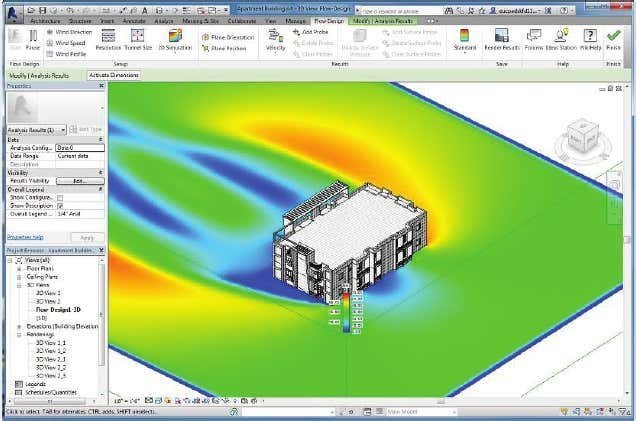The image size is (636, 421).
Task: Click the Results Visibility Edit button
Action: (x=79, y=180)
